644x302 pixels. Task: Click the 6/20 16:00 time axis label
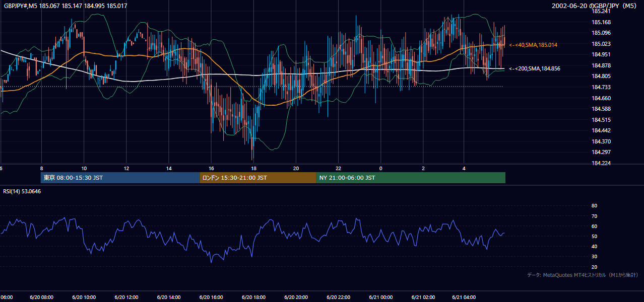tap(211, 297)
